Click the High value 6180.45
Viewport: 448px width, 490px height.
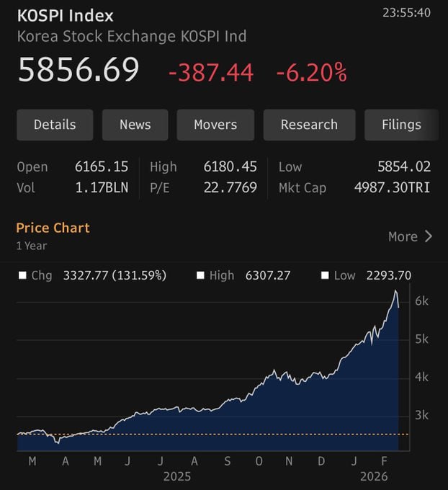click(230, 166)
